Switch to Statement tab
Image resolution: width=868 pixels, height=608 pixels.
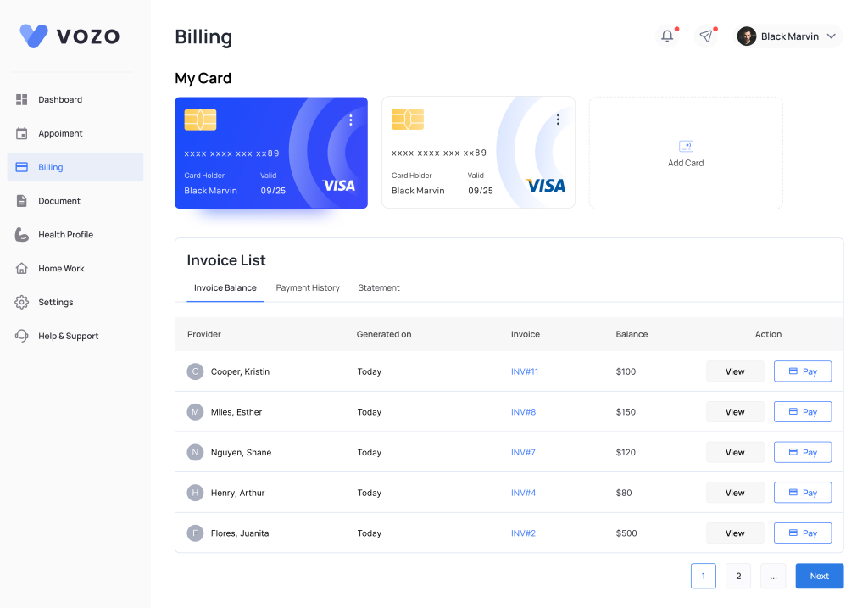379,288
